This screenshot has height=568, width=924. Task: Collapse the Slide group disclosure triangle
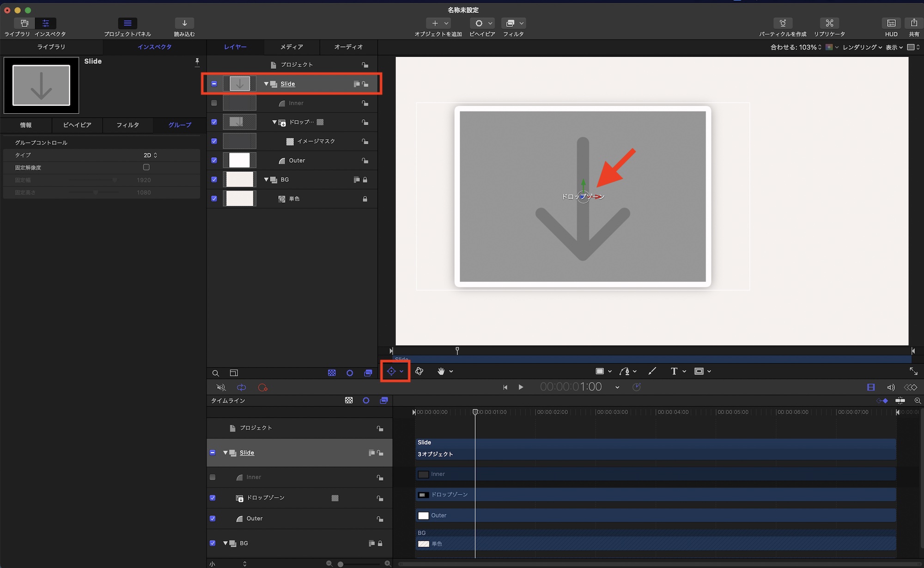tap(266, 84)
